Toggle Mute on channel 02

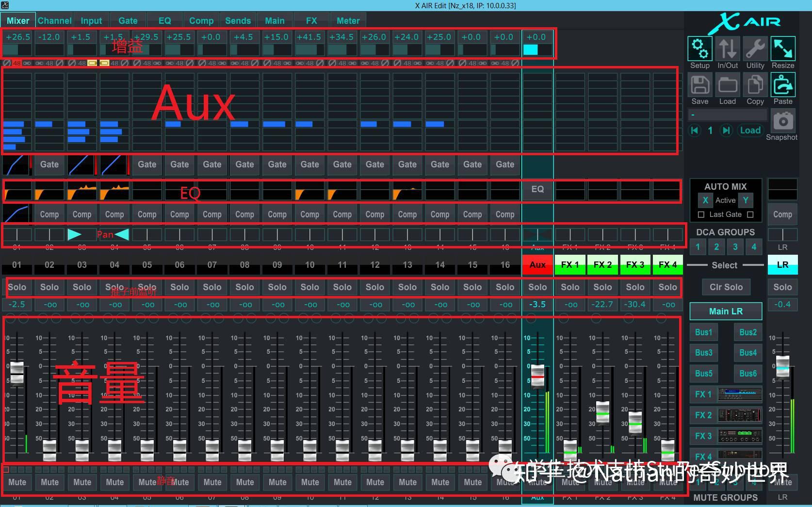[x=49, y=482]
